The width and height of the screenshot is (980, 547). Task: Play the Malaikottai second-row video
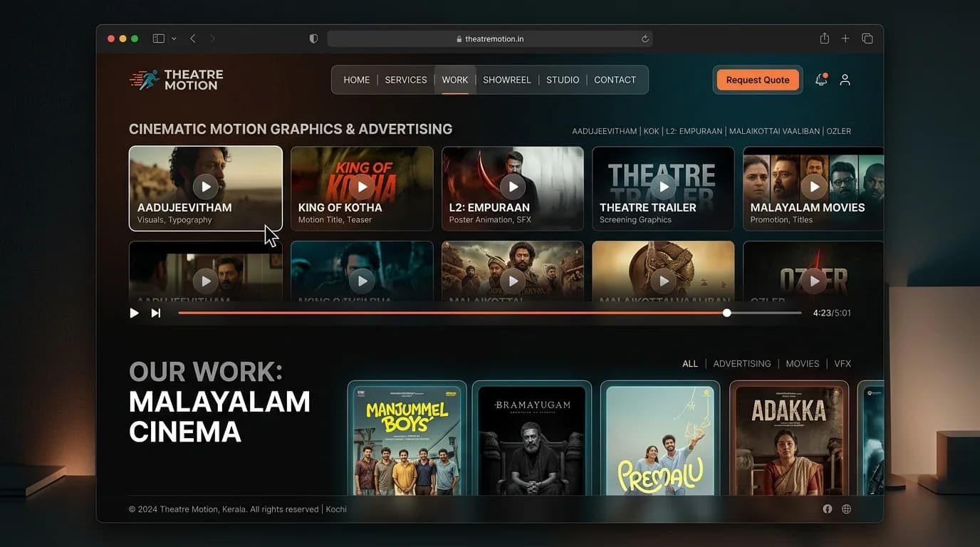coord(513,281)
